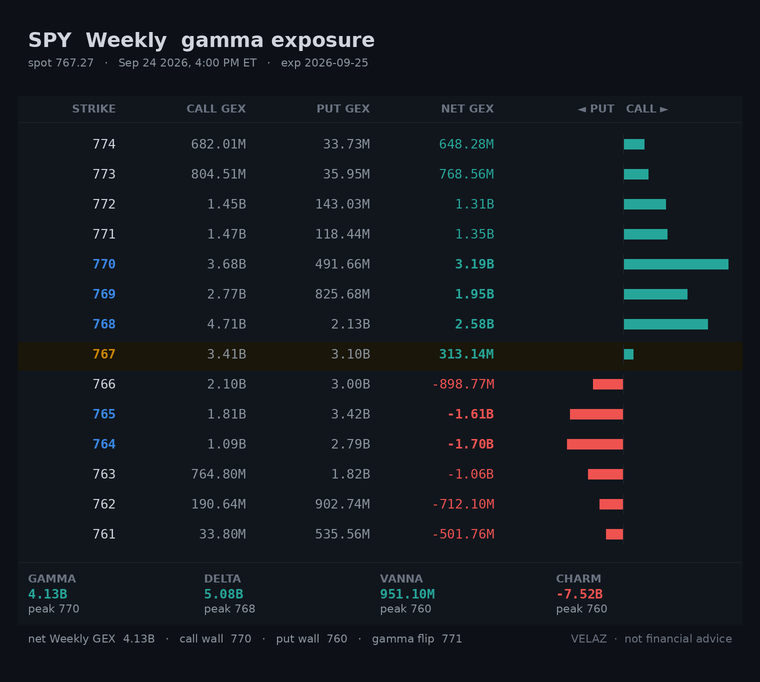Click net GEX value -1.70B
Viewport: 760px width, 682px height.
click(471, 444)
